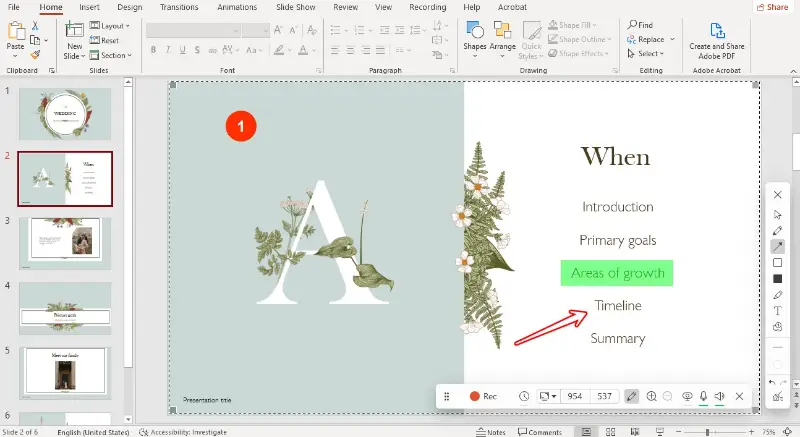The width and height of the screenshot is (800, 437).
Task: Select the arrow tool in annotation toolbar
Action: (778, 247)
